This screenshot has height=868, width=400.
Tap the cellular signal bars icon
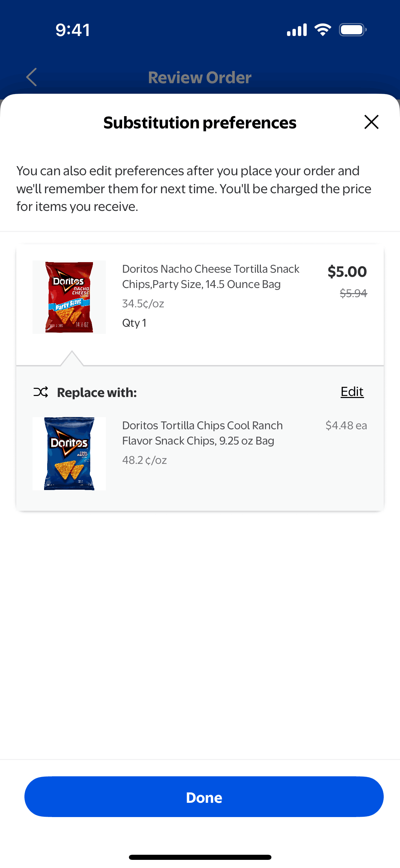tap(297, 30)
